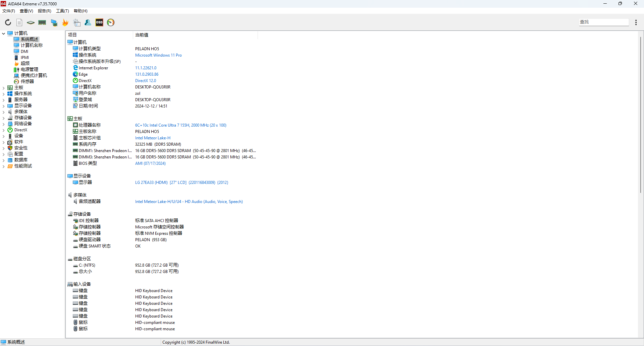
Task: Select the C: (NTFS) partition row
Action: click(x=87, y=265)
